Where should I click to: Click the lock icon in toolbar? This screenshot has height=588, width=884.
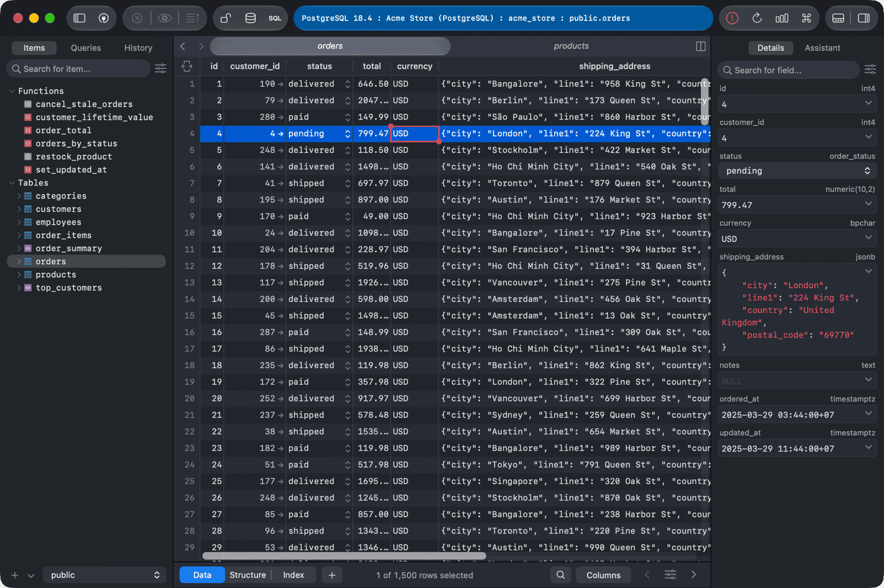[x=225, y=18]
